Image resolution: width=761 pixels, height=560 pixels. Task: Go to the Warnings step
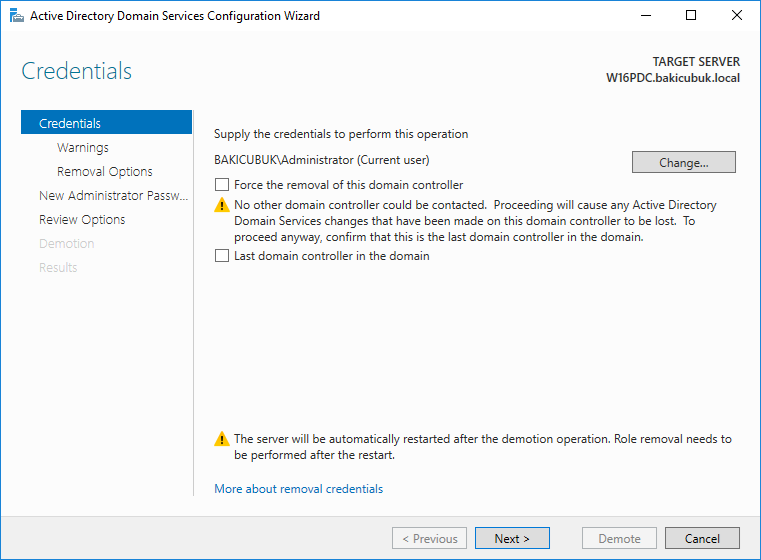83,148
